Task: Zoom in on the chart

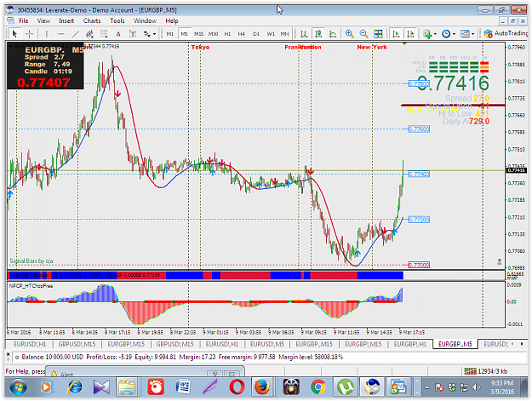Action: 349,33
